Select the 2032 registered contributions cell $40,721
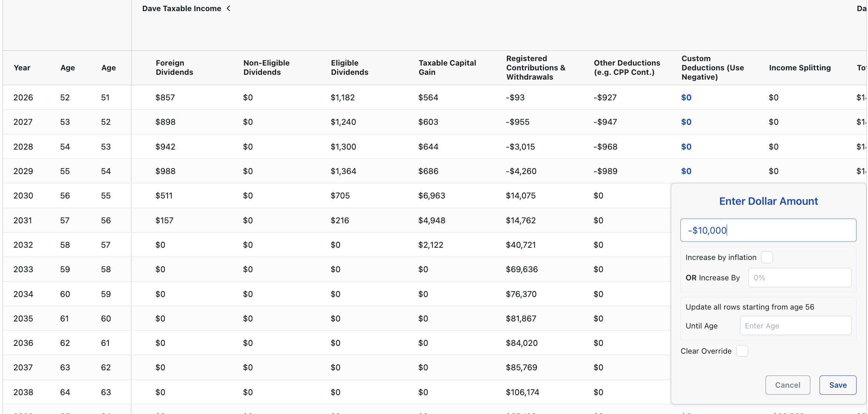The height and width of the screenshot is (414, 868). tap(521, 245)
